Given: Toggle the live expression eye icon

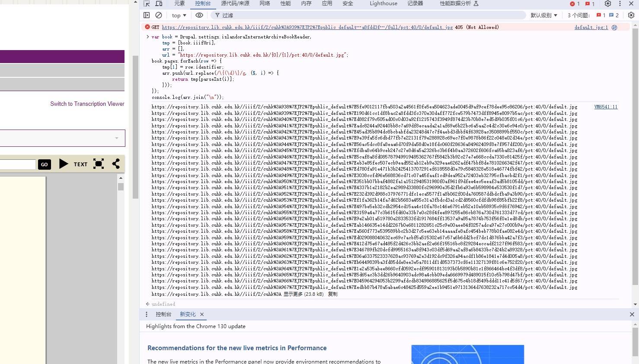Looking at the screenshot, I should pos(199,15).
